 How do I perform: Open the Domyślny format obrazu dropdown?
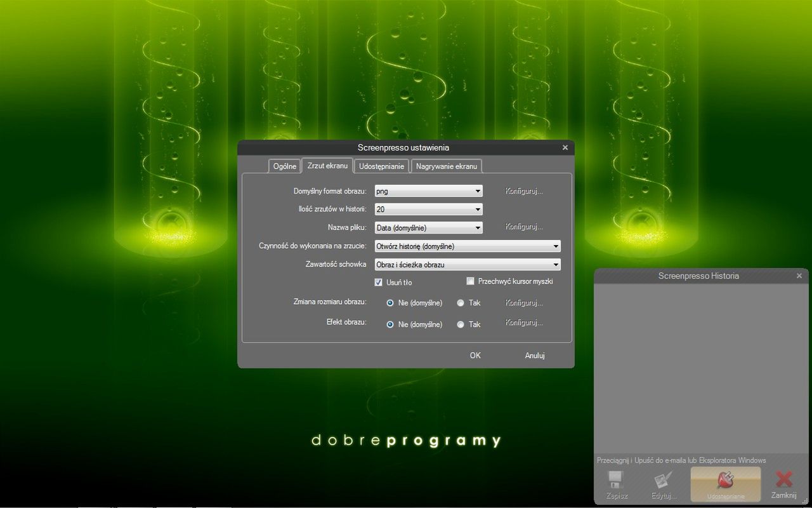point(429,191)
